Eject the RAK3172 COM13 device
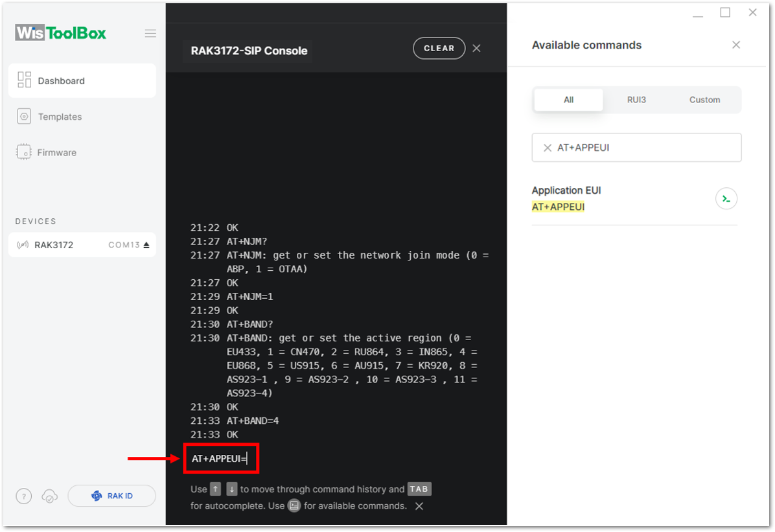775x532 pixels. 146,245
